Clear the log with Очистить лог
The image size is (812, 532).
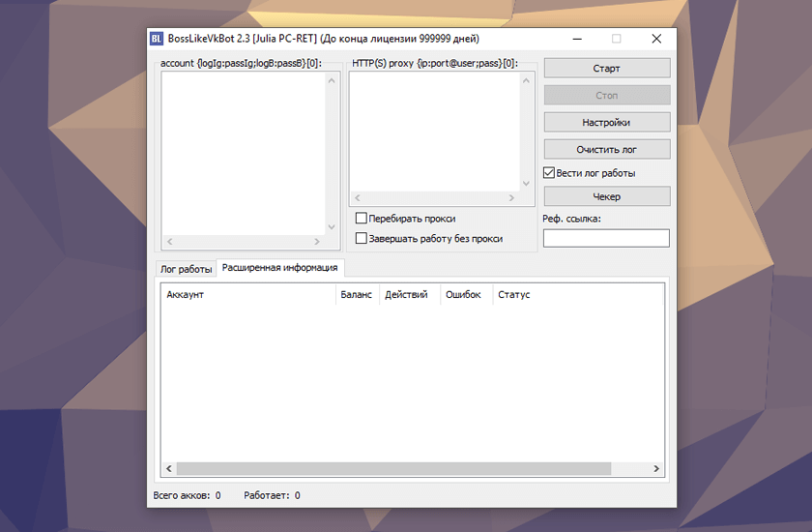tap(607, 149)
